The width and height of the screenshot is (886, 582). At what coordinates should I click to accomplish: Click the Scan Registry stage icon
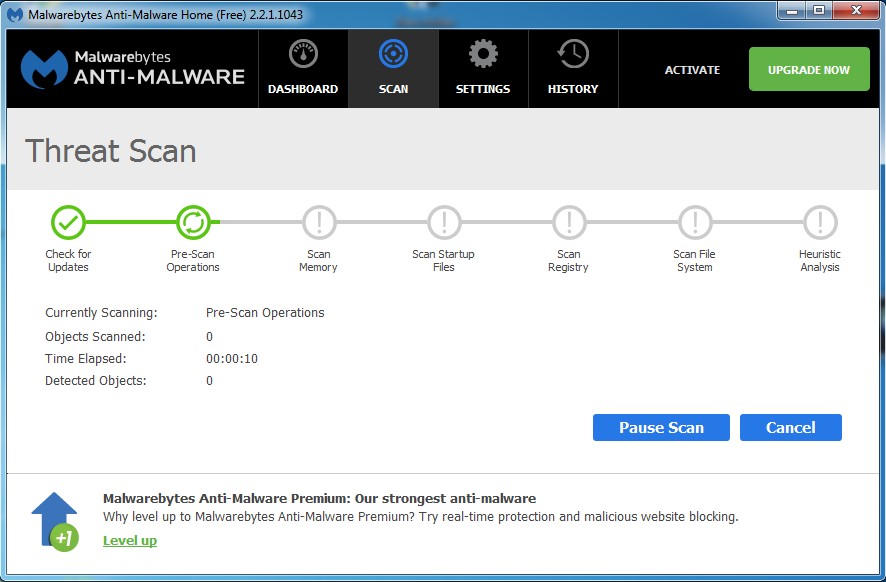[x=568, y=222]
